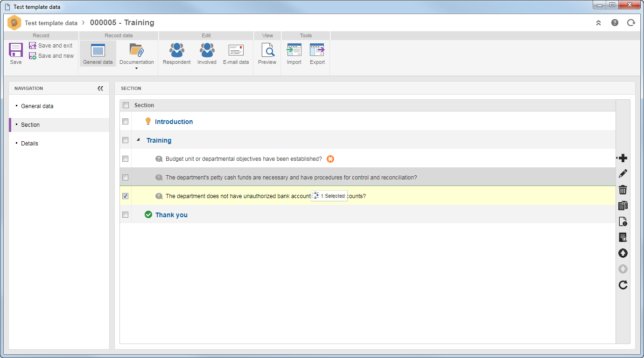Select the petty cash funds question

point(291,178)
